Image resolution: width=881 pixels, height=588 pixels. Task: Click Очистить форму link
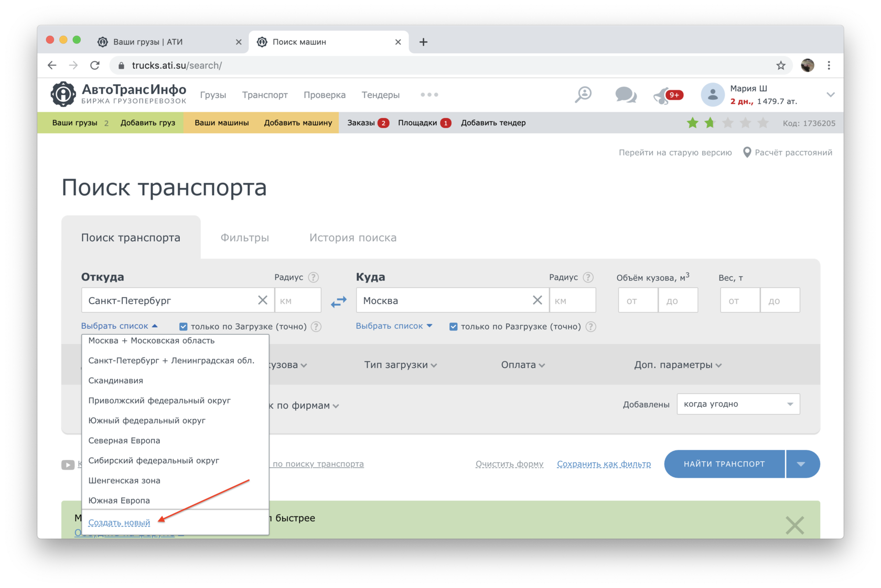(x=509, y=464)
